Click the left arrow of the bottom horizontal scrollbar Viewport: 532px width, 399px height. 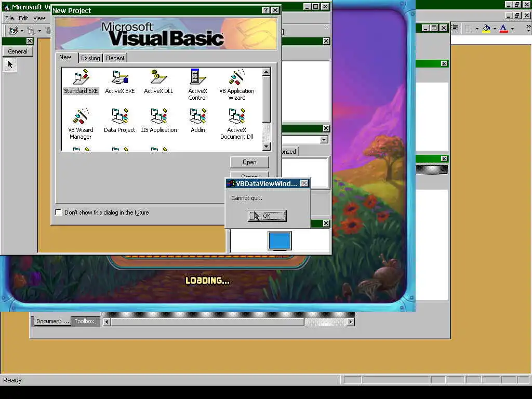(107, 322)
